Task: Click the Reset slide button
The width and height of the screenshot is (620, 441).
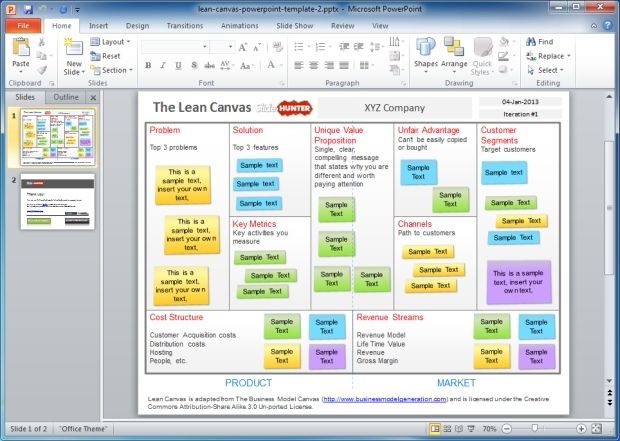Action: tap(105, 56)
